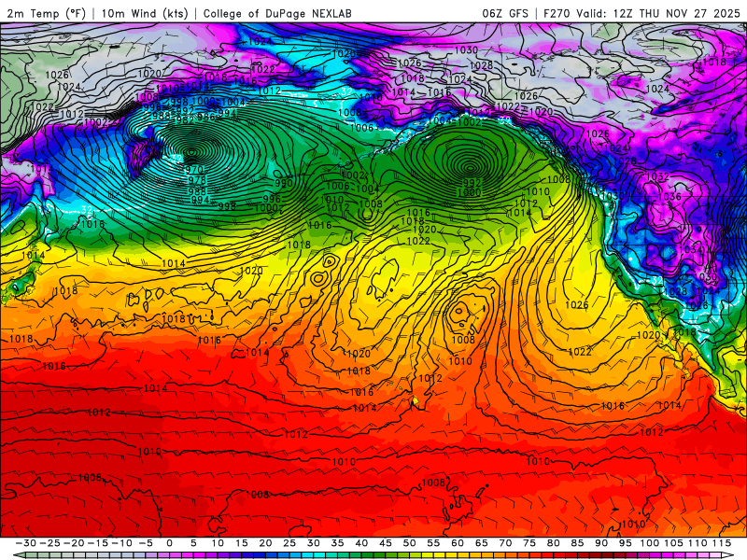747x560 pixels.
Task: Select the '60' temperature scale label
Action: (x=458, y=543)
